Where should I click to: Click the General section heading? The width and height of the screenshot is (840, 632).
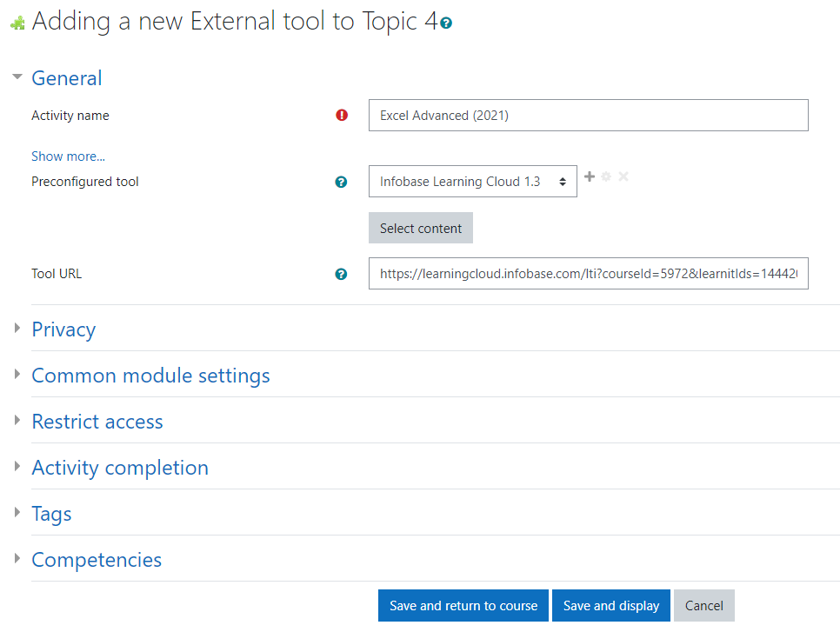click(67, 78)
